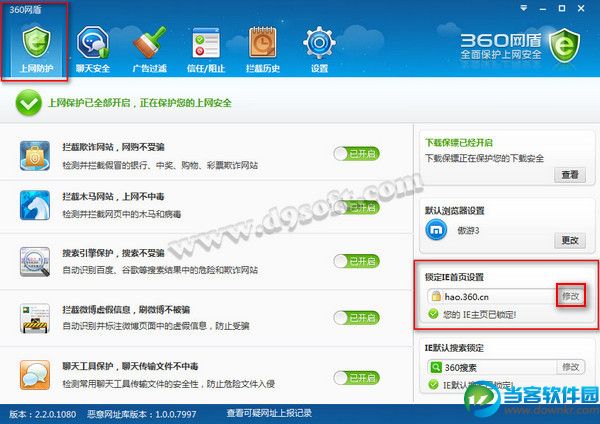Click the weibo barrier icon

pos(35,318)
